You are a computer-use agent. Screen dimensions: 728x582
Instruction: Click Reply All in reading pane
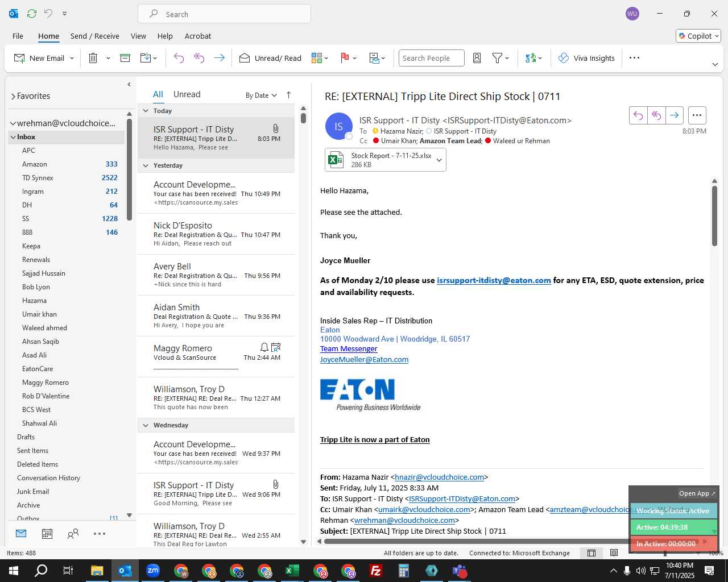coord(656,115)
